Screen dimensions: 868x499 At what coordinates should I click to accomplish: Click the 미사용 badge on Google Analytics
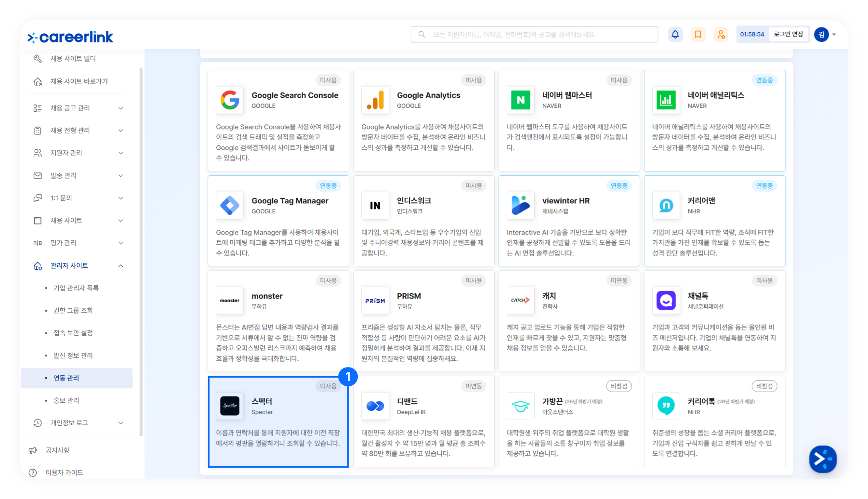click(x=473, y=80)
